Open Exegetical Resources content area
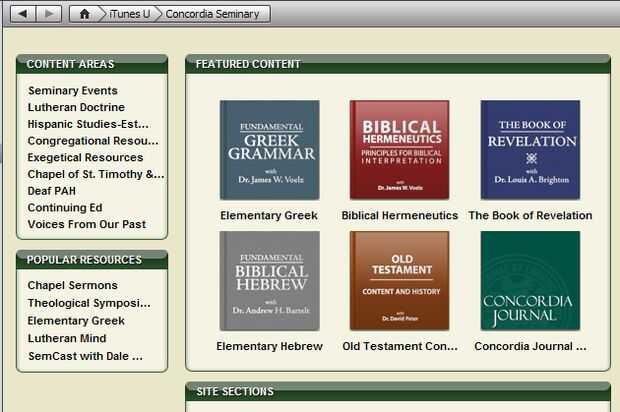The width and height of the screenshot is (620, 412). click(x=85, y=157)
